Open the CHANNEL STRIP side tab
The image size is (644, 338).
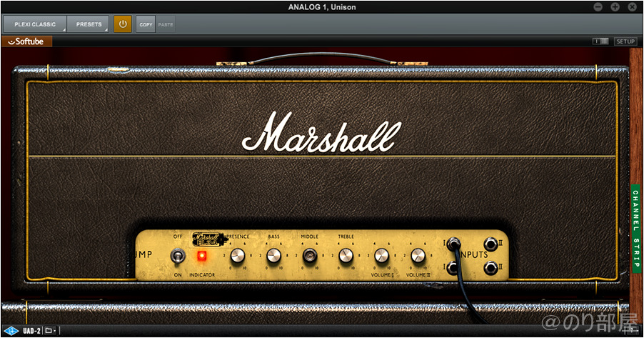635,229
